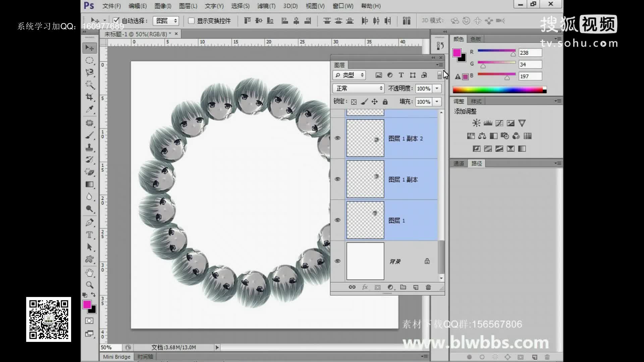Screen dimensions: 644x362
Task: Open the 滤镜(T) menu
Action: (x=266, y=6)
